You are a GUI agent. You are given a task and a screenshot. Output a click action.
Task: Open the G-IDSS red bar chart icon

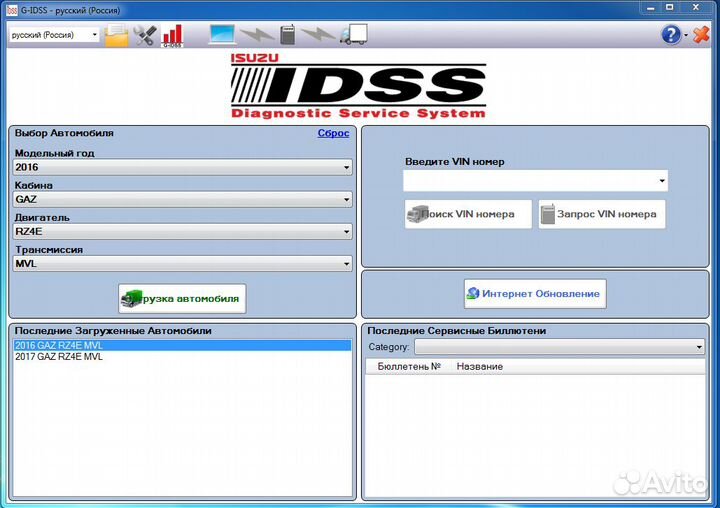click(x=172, y=36)
